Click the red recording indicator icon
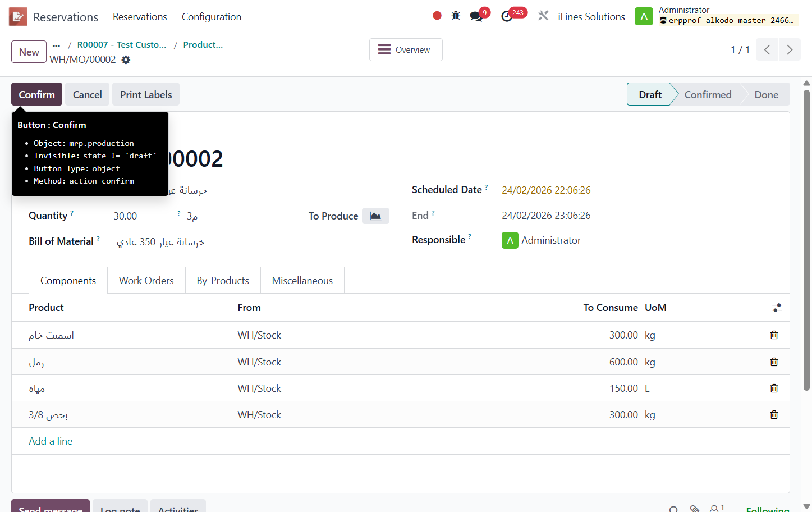812x512 pixels. click(437, 16)
